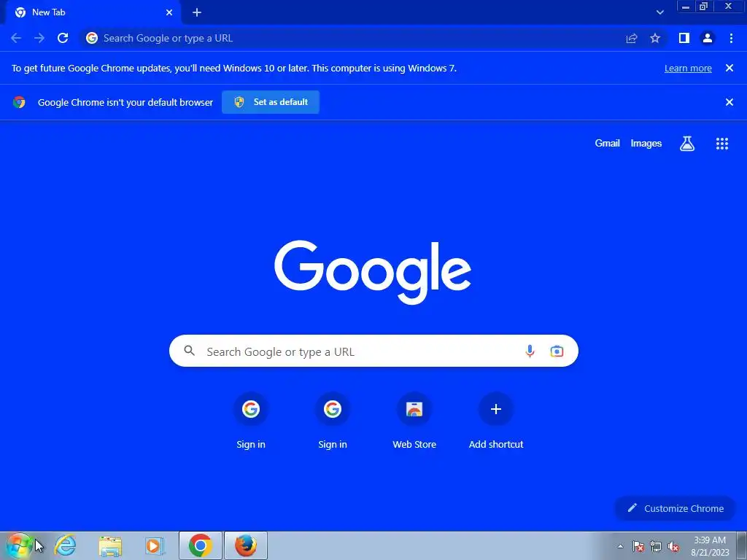Viewport: 747px width, 560px height.
Task: Click the magnifier icon in search box
Action: click(189, 351)
